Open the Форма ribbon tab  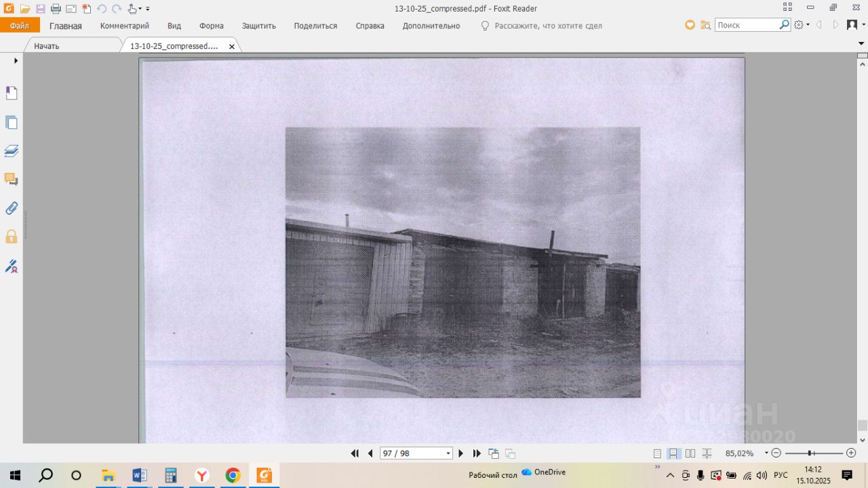tap(212, 26)
